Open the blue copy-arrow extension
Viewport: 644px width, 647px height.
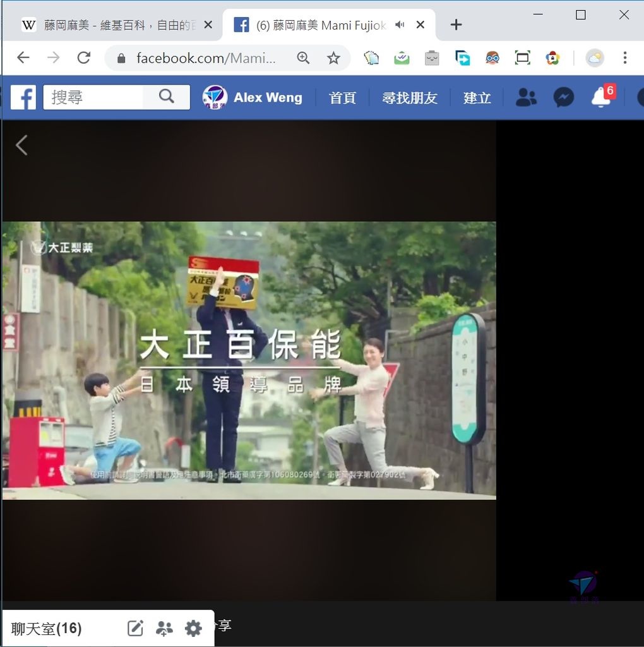(x=462, y=57)
